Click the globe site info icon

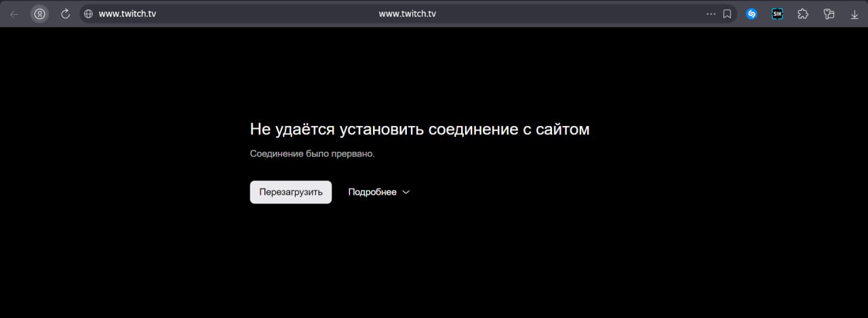coord(88,14)
